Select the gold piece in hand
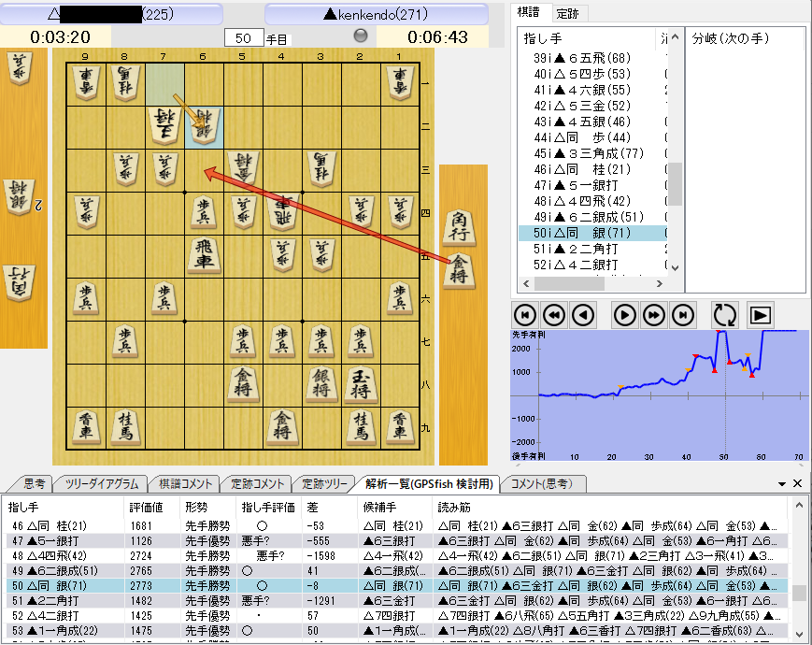 [459, 269]
